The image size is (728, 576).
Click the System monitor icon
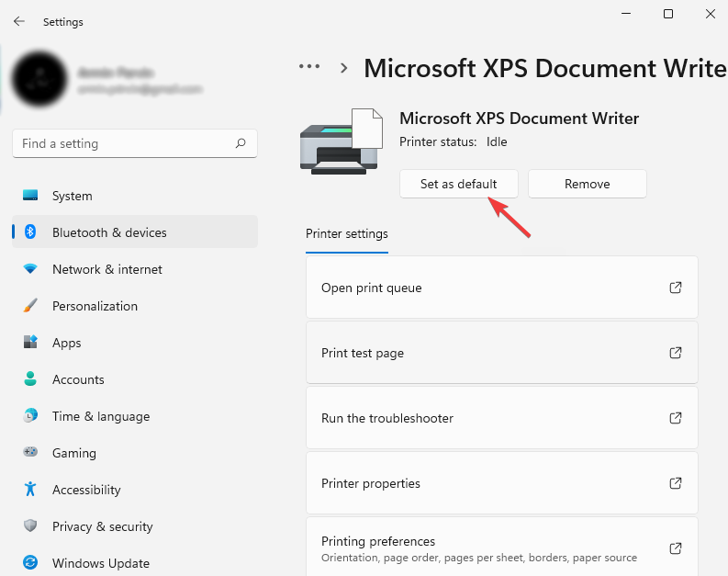(30, 195)
